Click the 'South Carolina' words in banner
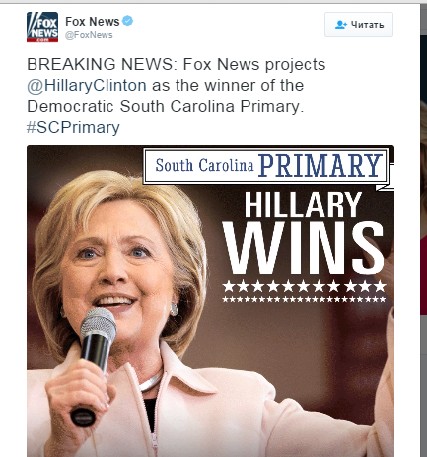Screen dimensions: 427x457 tap(204, 165)
